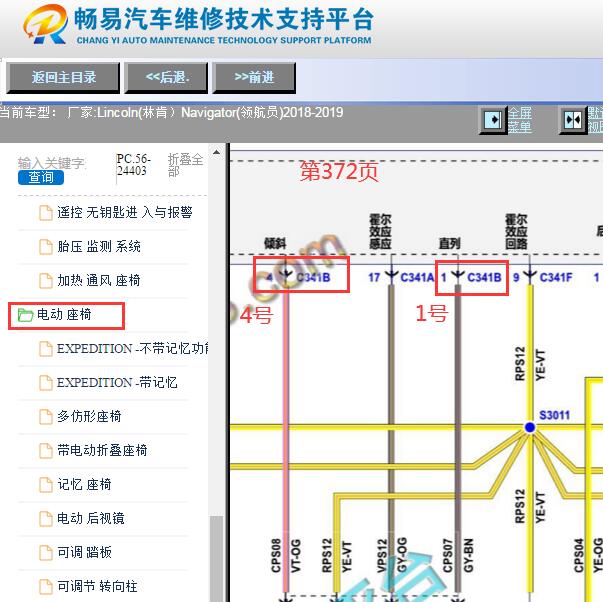Click the S3011 splice node dot
This screenshot has height=602, width=603.
530,427
